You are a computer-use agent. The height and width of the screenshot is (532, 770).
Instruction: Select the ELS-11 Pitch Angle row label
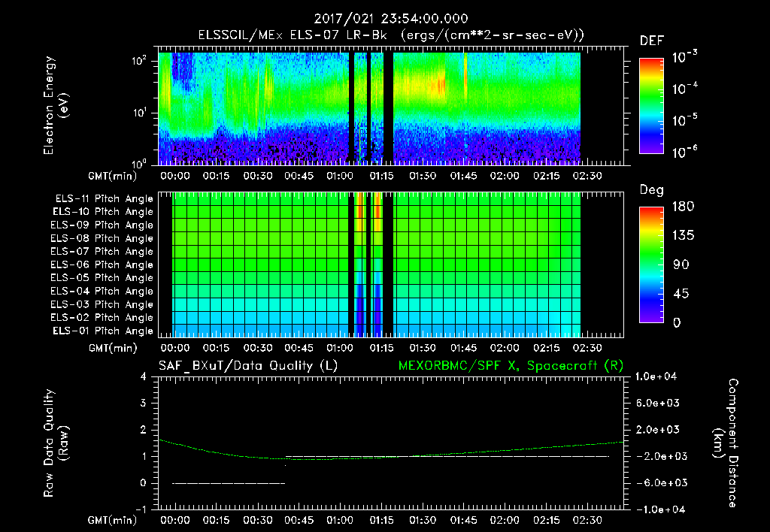[104, 199]
